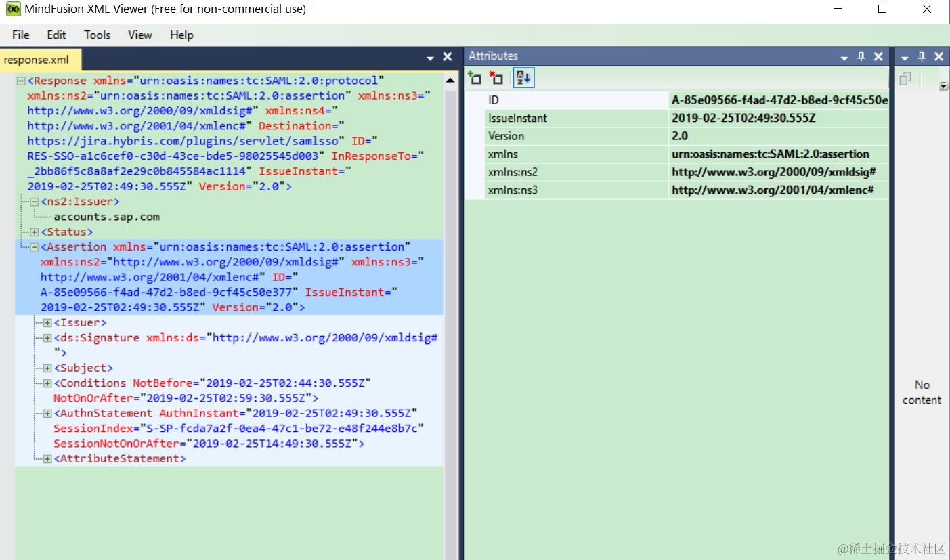Open toolbar overflow arrow in right panel
The width and height of the screenshot is (950, 560).
point(943,86)
